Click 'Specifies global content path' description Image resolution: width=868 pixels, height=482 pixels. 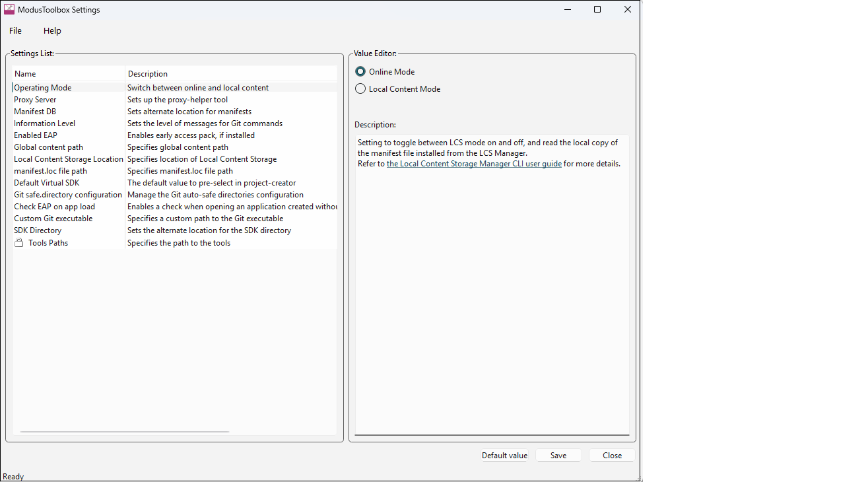click(x=178, y=147)
